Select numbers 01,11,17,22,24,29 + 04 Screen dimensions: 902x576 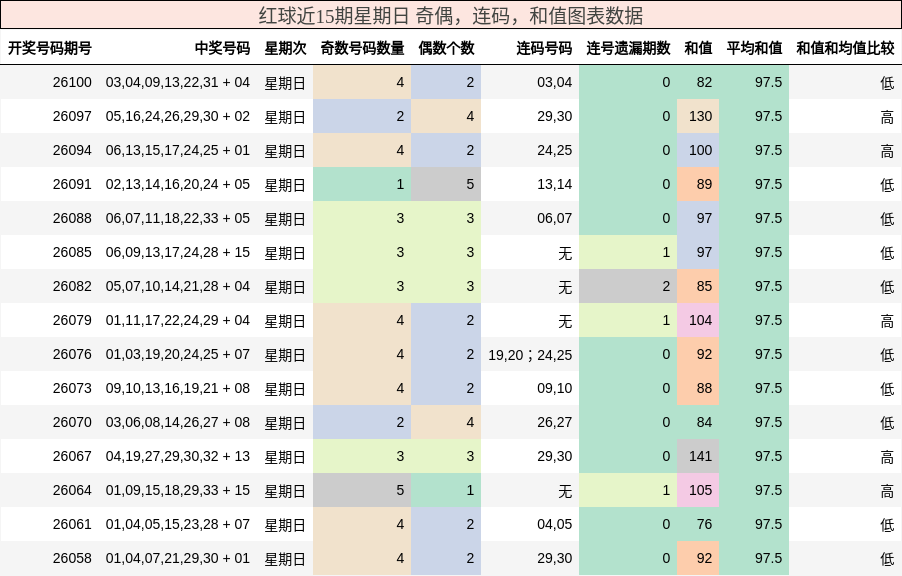[178, 320]
